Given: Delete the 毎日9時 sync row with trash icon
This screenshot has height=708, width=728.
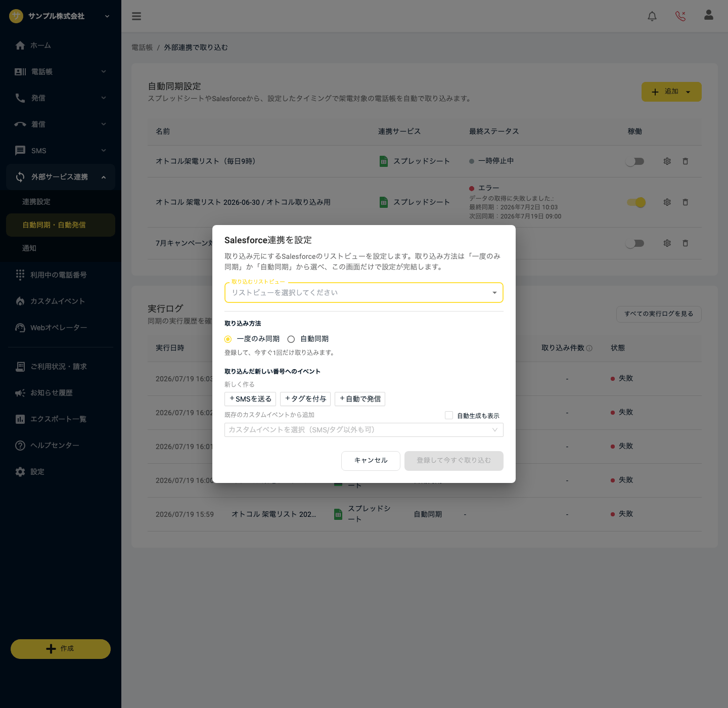Looking at the screenshot, I should (686, 161).
